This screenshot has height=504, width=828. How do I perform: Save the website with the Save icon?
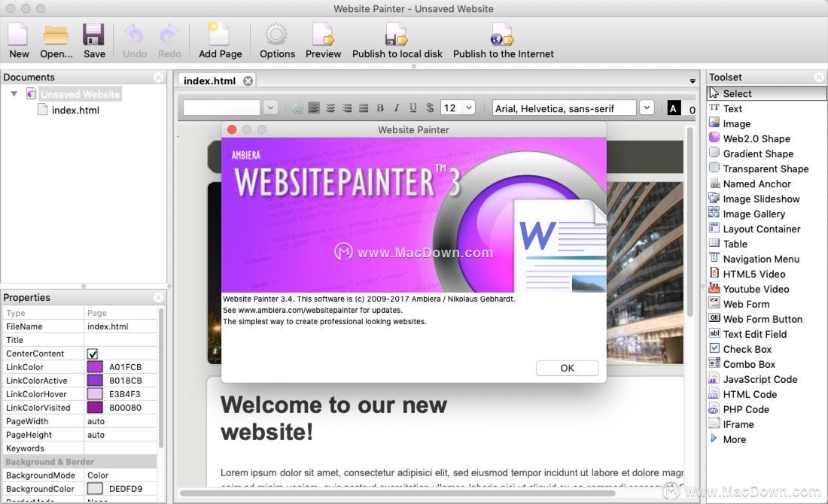coord(94,35)
